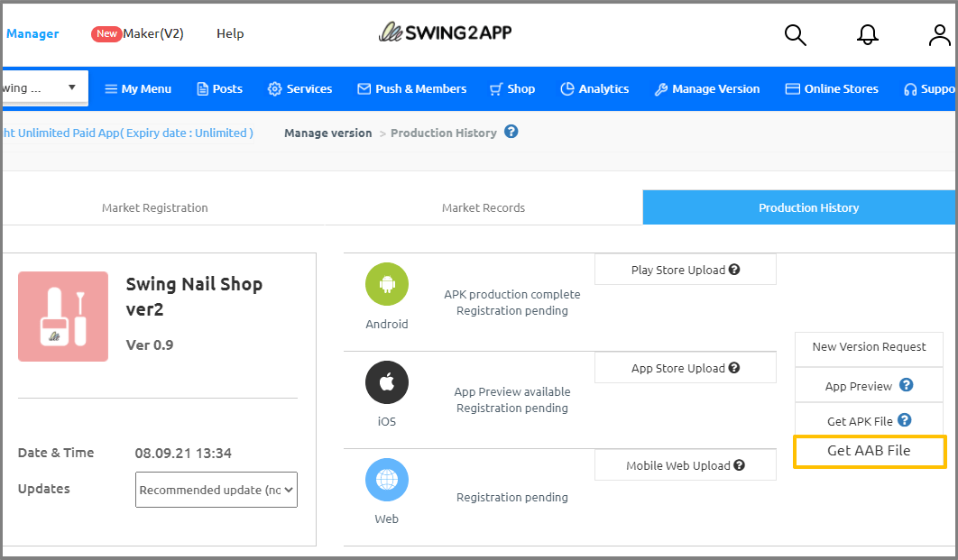Open the Manage Version menu
The image size is (958, 560).
point(707,88)
